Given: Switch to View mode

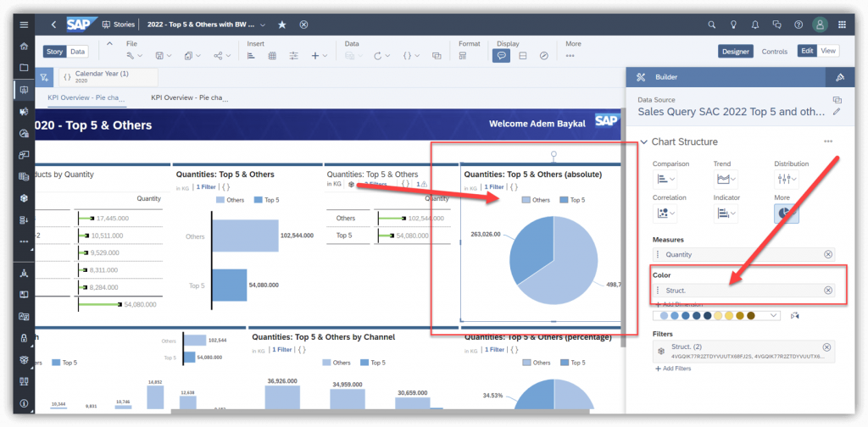Looking at the screenshot, I should (828, 51).
